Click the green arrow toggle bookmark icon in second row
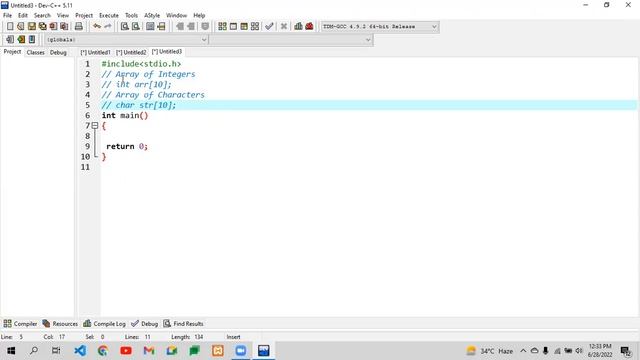 click(x=21, y=40)
